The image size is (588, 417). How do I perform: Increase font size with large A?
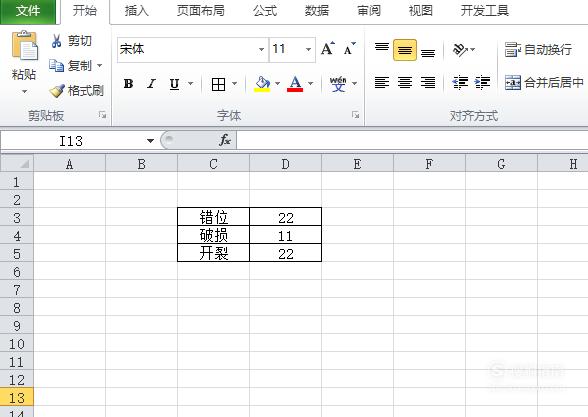click(x=327, y=49)
